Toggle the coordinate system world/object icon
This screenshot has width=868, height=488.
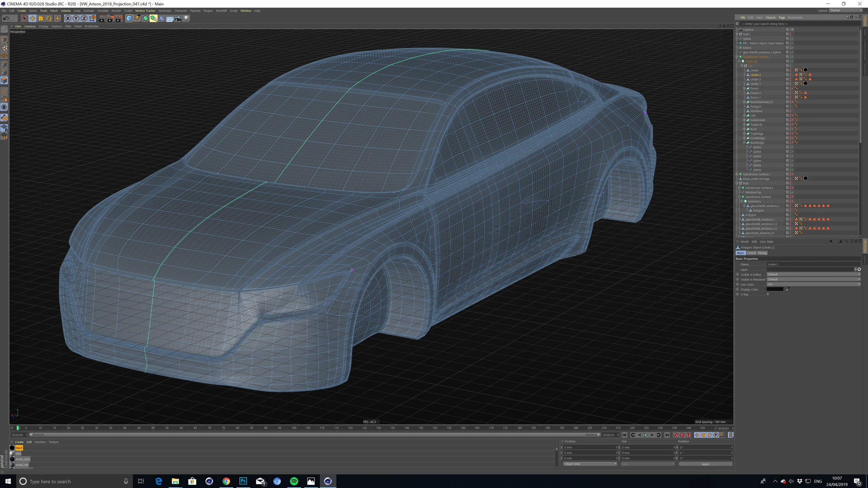[x=92, y=18]
